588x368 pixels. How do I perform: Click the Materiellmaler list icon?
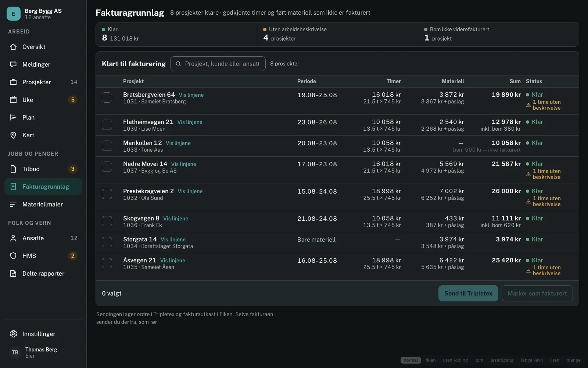(13, 204)
